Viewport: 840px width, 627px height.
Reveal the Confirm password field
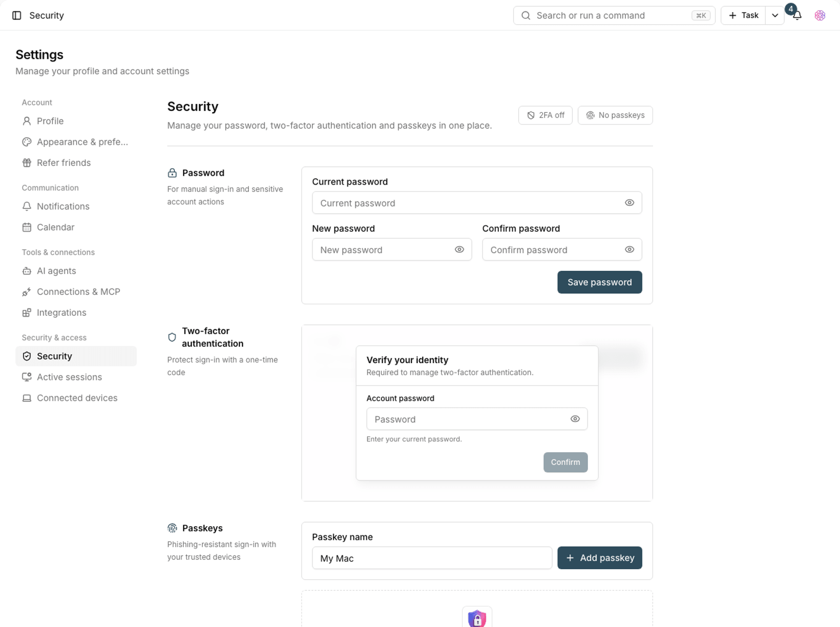click(x=629, y=250)
